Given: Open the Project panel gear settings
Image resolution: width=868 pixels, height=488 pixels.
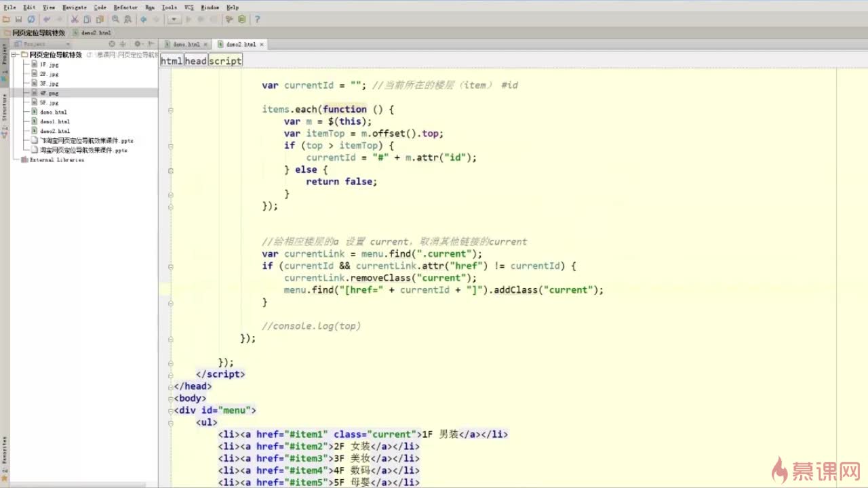Looking at the screenshot, I should coord(138,44).
